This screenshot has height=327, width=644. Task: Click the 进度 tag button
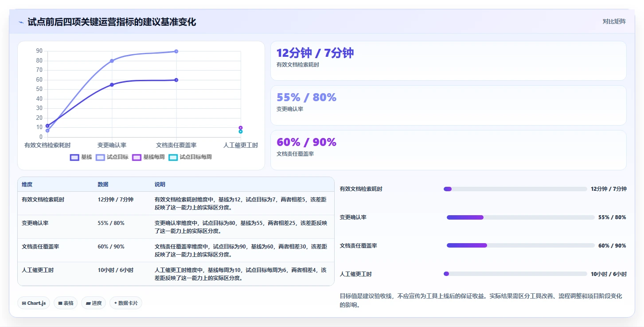94,303
